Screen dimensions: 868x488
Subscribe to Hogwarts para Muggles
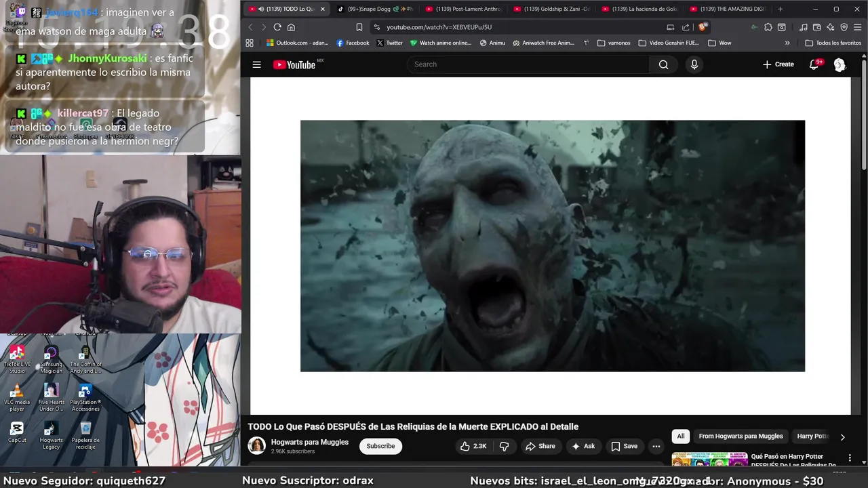(x=380, y=446)
